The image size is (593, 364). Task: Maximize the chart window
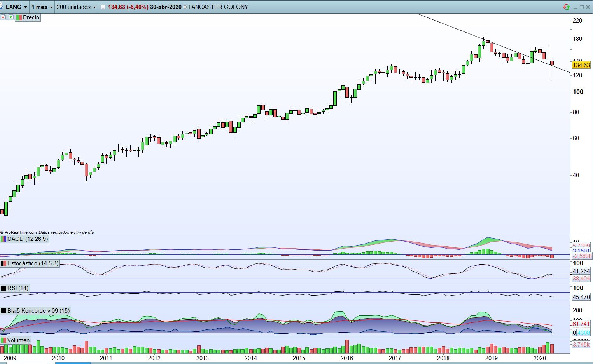click(582, 7)
